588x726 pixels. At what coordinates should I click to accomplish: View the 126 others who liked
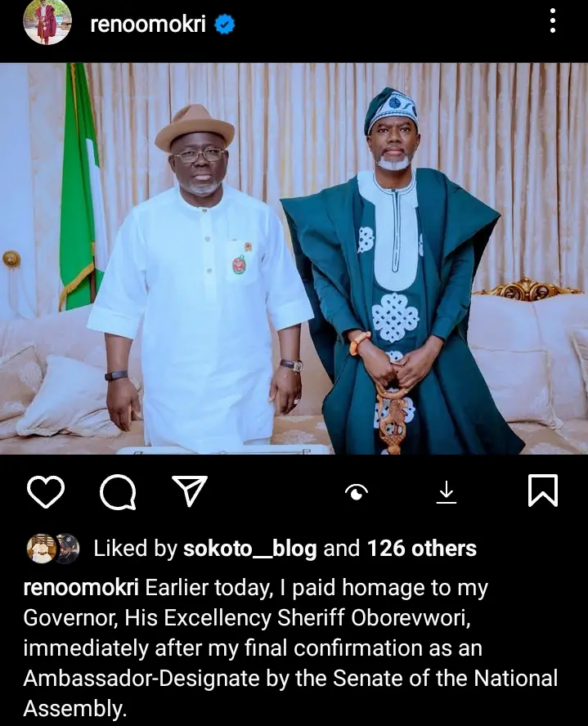(421, 548)
